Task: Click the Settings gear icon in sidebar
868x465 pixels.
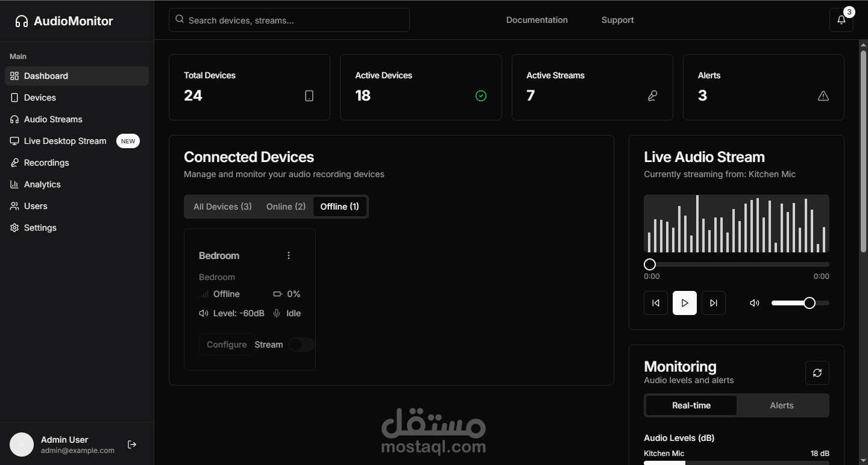Action: click(14, 228)
